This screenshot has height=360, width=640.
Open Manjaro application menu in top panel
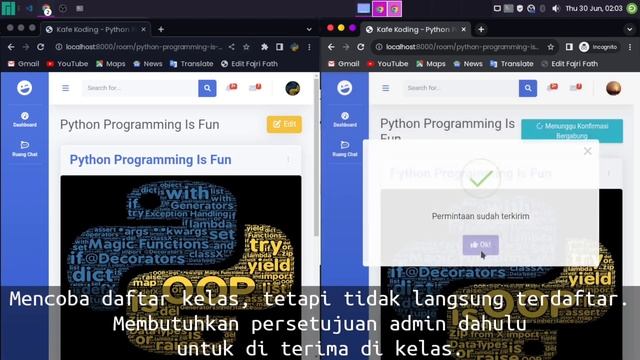pyautogui.click(x=8, y=8)
